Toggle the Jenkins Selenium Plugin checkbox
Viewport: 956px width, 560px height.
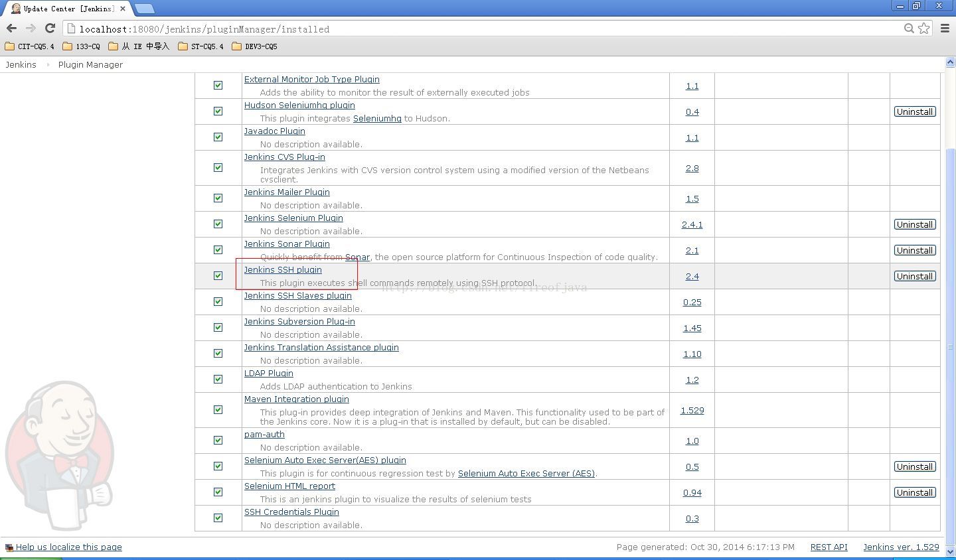click(218, 224)
